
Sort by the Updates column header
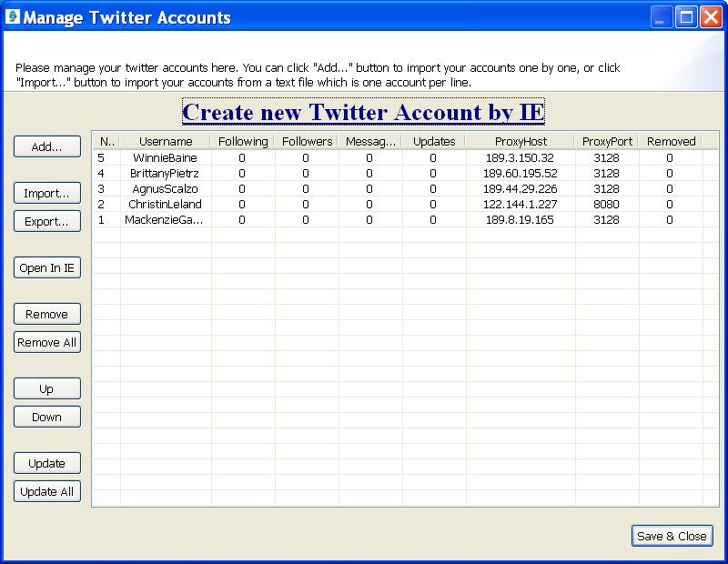(434, 142)
